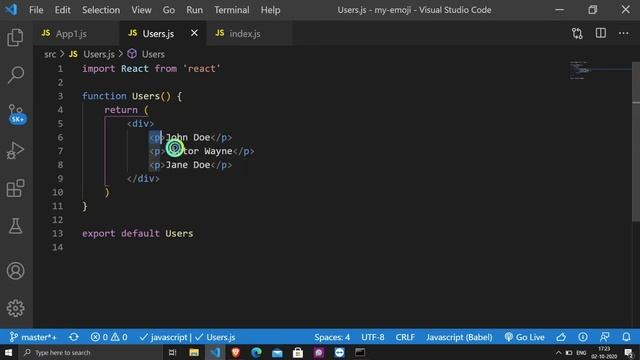
Task: Open the Selection menu
Action: [x=101, y=10]
